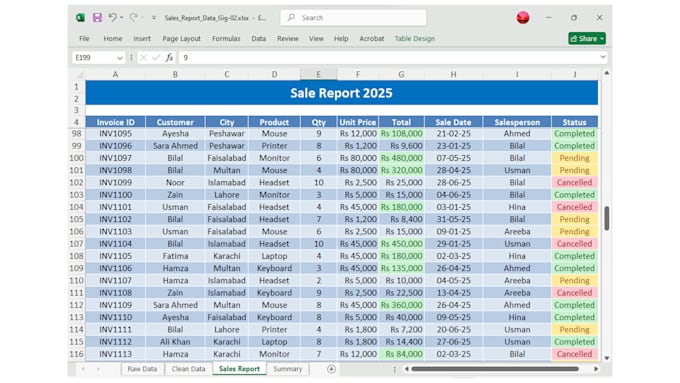Open the Data ribbon tab
Screen dimensions: 680x383
tap(258, 39)
